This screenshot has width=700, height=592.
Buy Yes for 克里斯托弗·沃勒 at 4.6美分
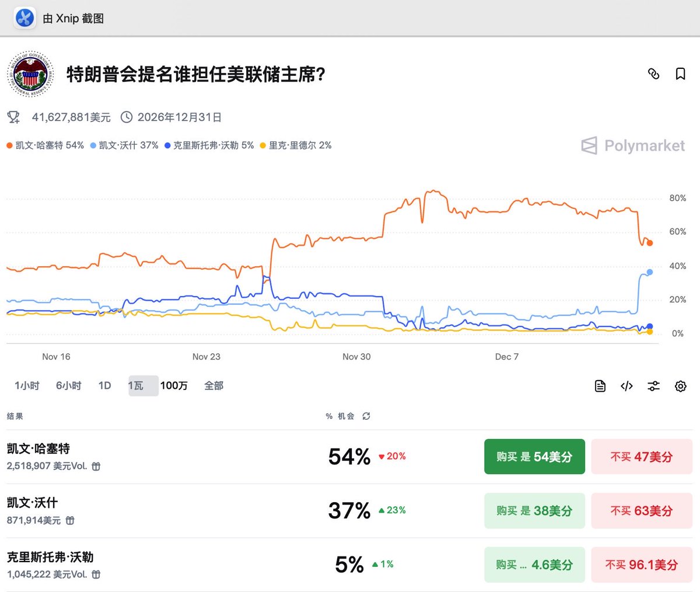tap(534, 565)
